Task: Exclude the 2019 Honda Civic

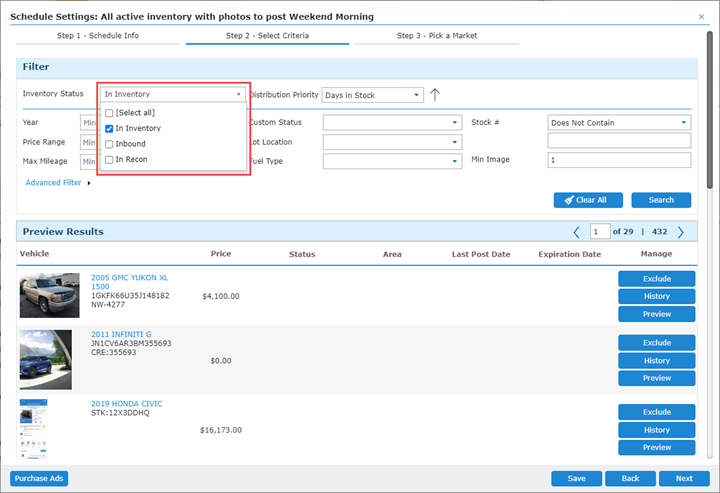Action: pos(657,412)
